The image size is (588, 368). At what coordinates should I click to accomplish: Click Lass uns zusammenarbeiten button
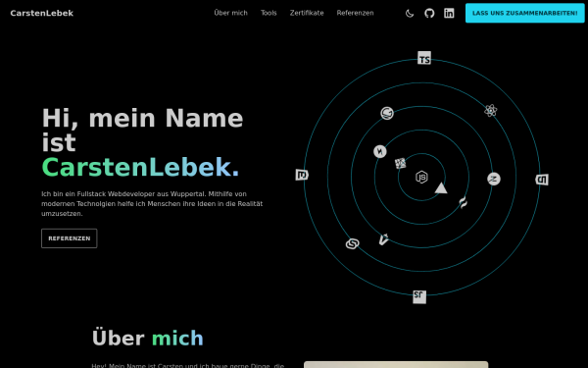pyautogui.click(x=524, y=13)
